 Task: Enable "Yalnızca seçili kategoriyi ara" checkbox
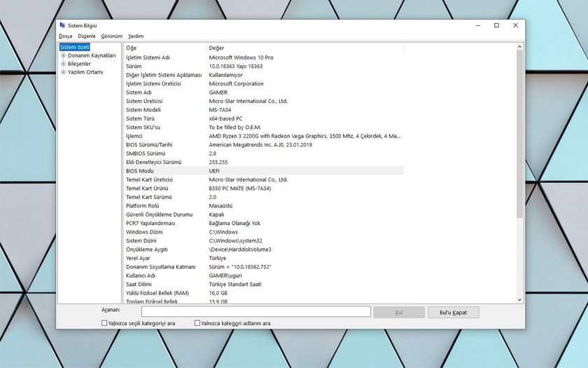point(104,323)
